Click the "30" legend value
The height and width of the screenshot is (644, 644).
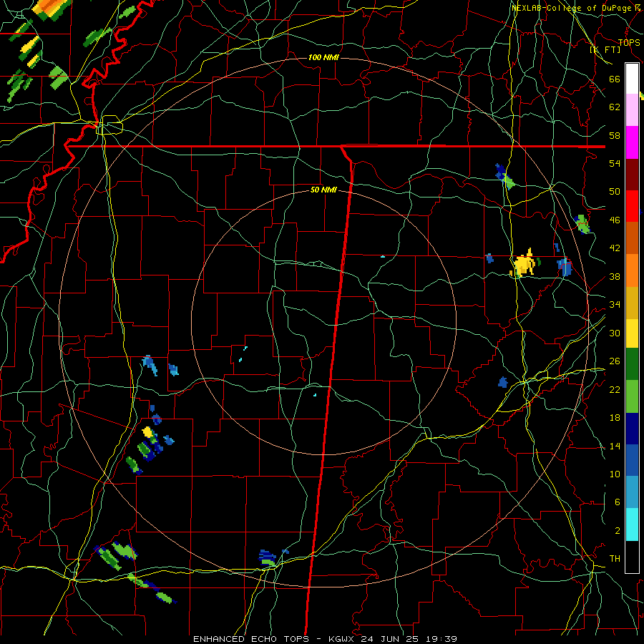(x=615, y=333)
